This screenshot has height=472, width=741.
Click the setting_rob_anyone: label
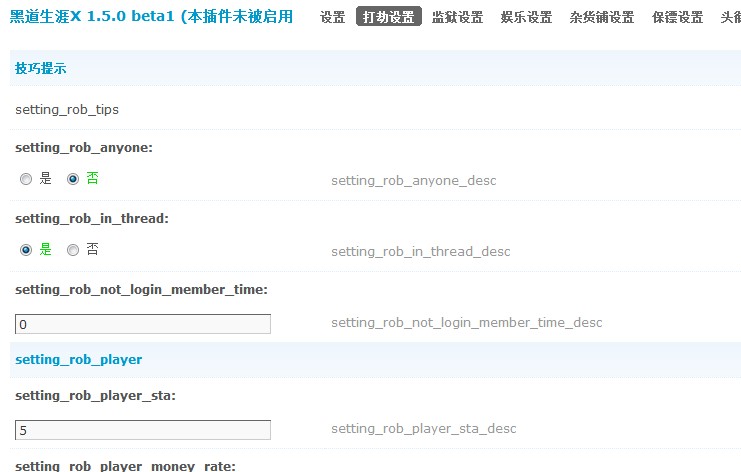point(84,148)
